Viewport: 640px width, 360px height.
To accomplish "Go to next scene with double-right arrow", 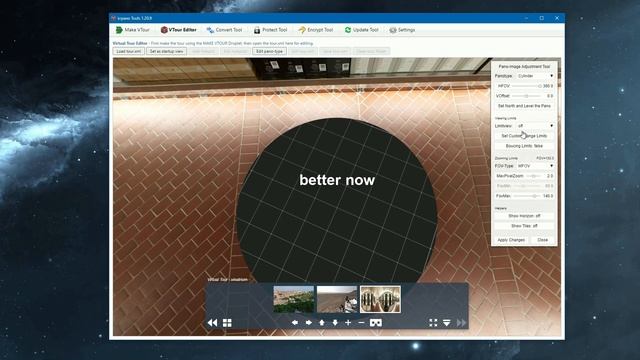I will click(461, 323).
